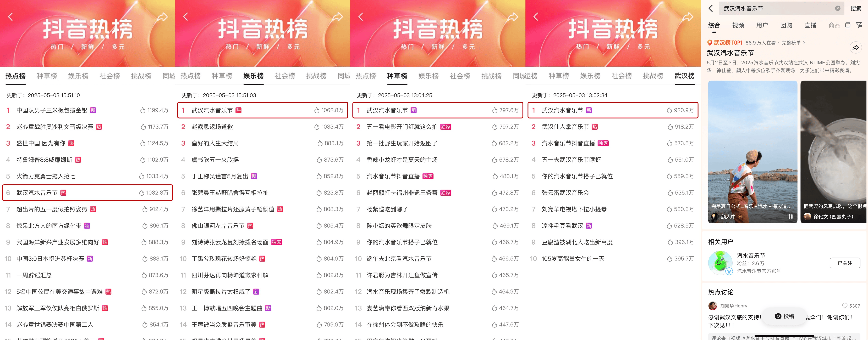Open 武汉仙人掌音乐节 ranking entry
Screen dimensions: 868x340
tap(565, 127)
